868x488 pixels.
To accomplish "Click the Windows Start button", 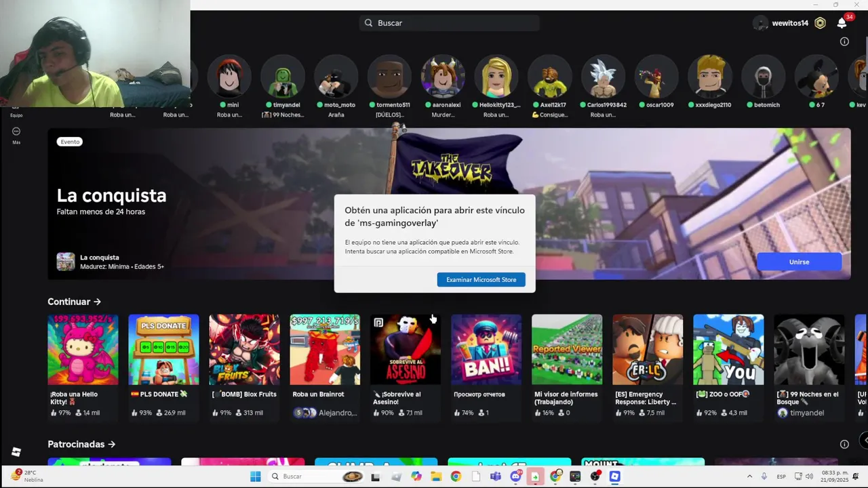I will click(256, 476).
